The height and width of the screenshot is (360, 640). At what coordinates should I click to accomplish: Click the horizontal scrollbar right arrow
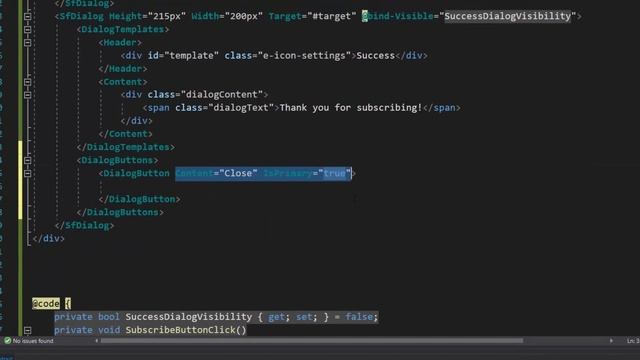pos(611,340)
